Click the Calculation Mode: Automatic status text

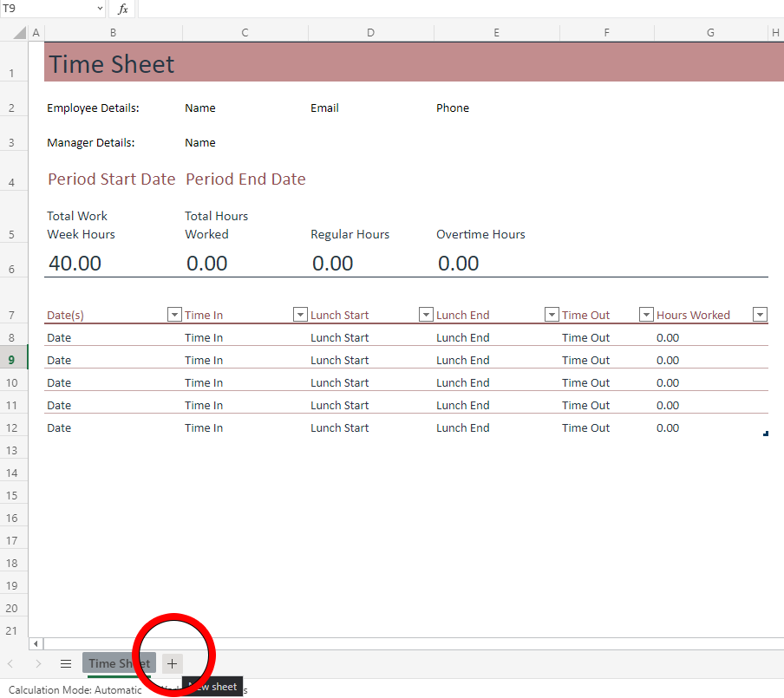tap(75, 690)
